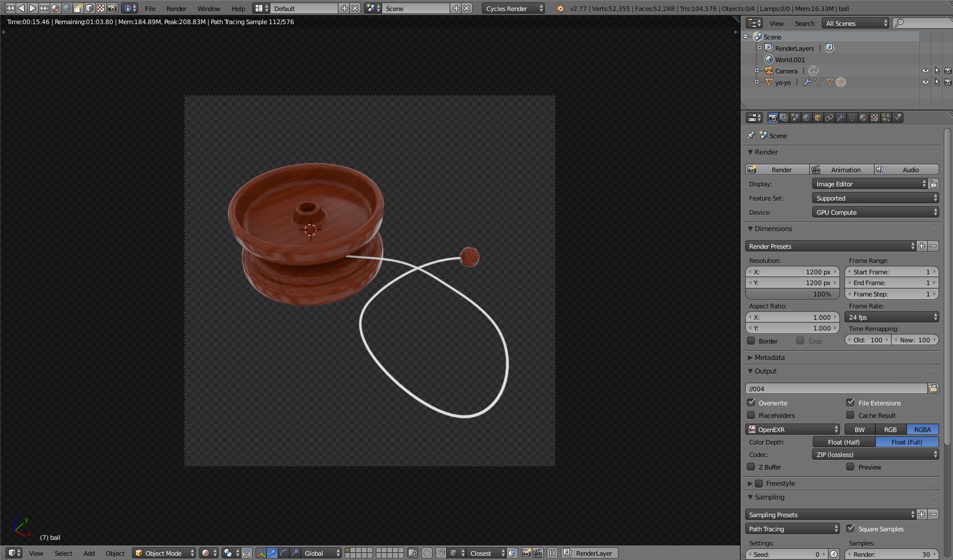Viewport: 953px width, 560px height.
Task: Open the Device dropdown showing GPU Compute
Action: click(875, 212)
